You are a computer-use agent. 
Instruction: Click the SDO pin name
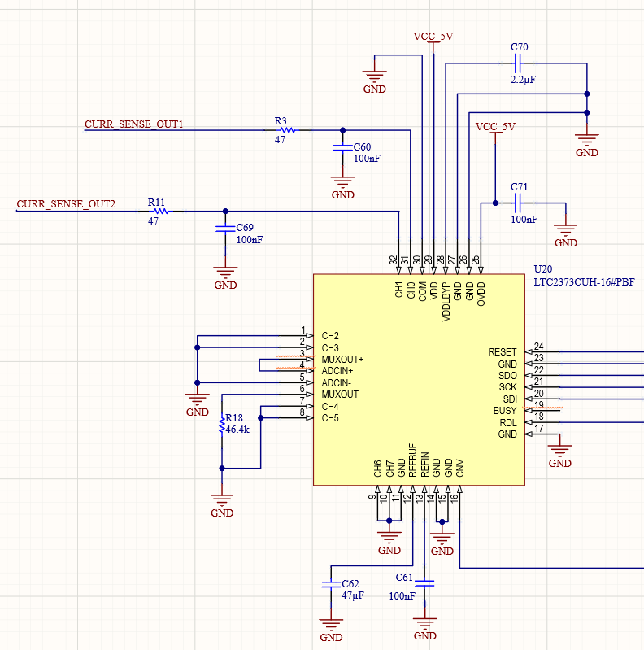coord(507,376)
